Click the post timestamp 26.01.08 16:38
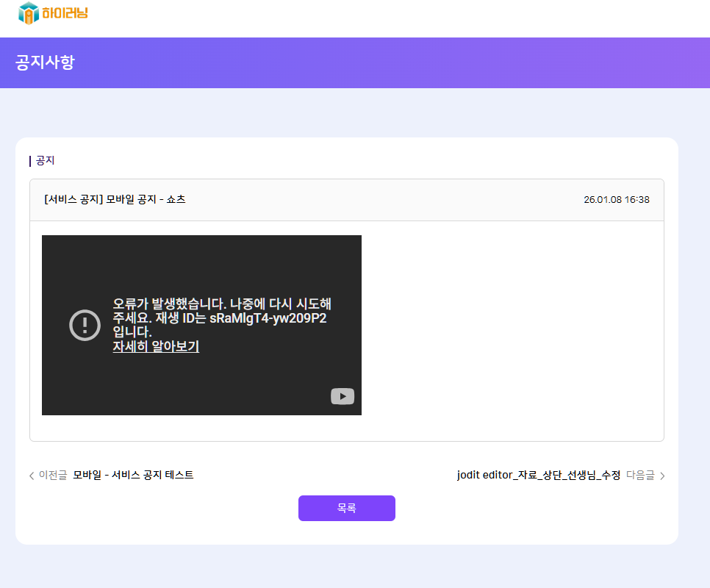This screenshot has height=588, width=710. pos(616,200)
